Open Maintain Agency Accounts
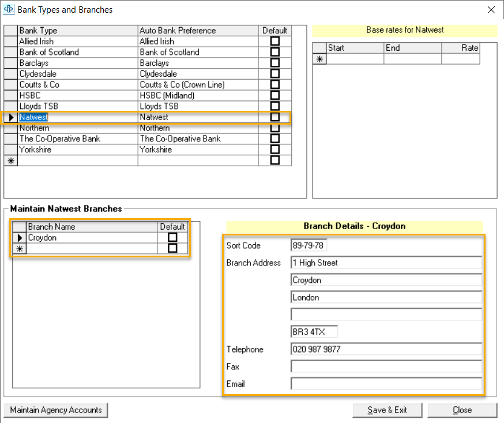This screenshot has width=504, height=423. click(56, 410)
